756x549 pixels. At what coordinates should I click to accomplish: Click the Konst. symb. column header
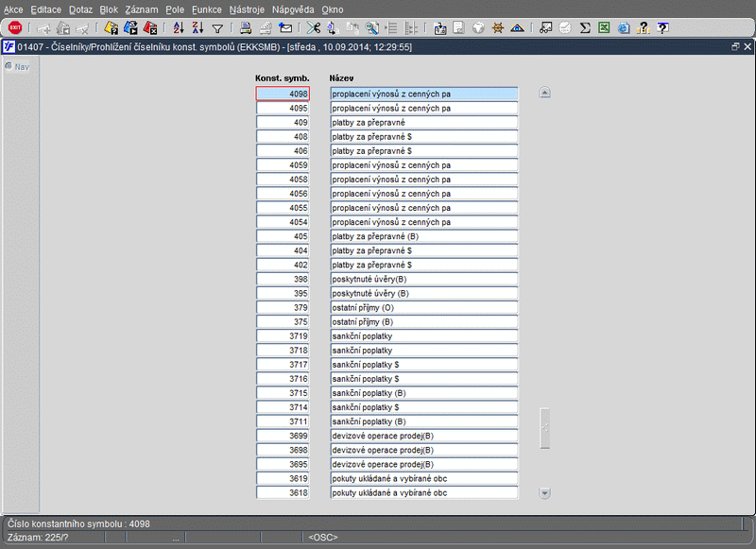[x=282, y=78]
